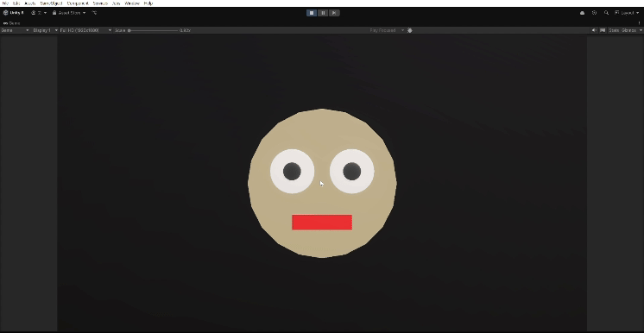Image resolution: width=644 pixels, height=333 pixels.
Task: Click the frame debugger icon beside Play Focused
Action: [x=410, y=30]
